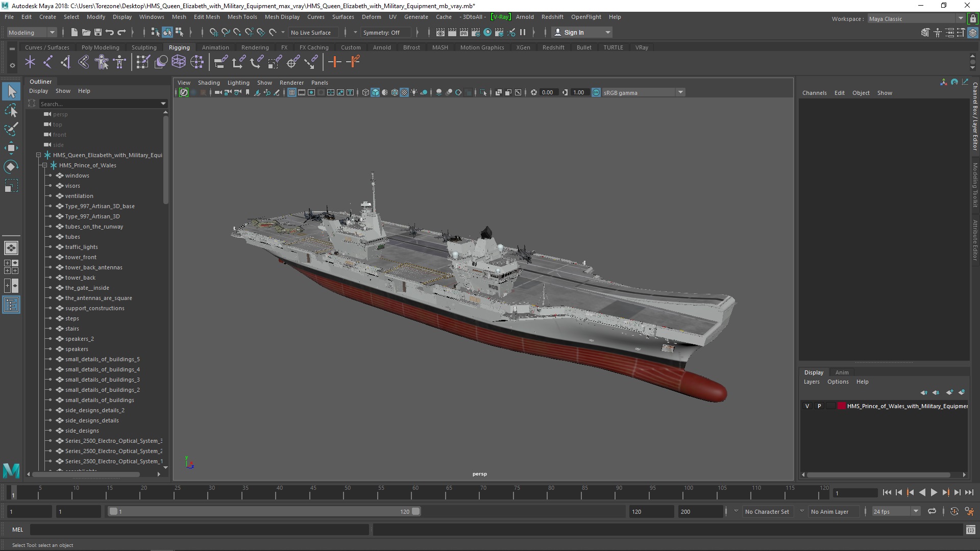Click the Parent Constraint shelf icon

click(220, 62)
